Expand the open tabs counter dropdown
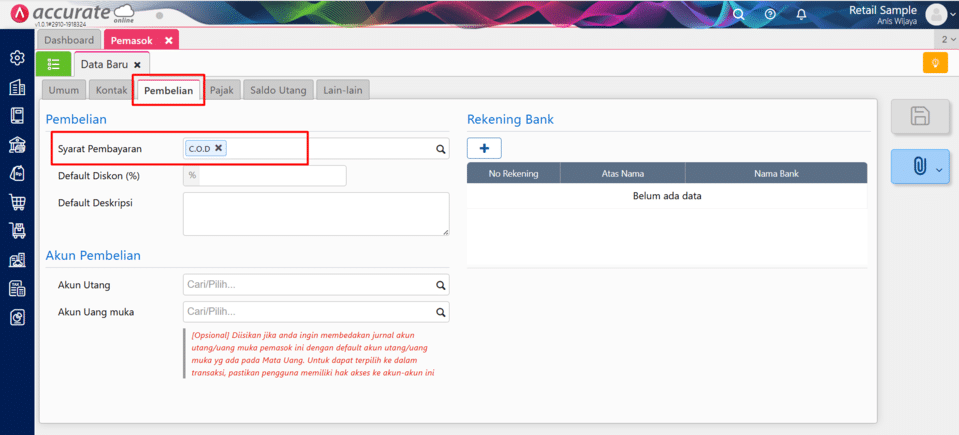 coord(947,40)
